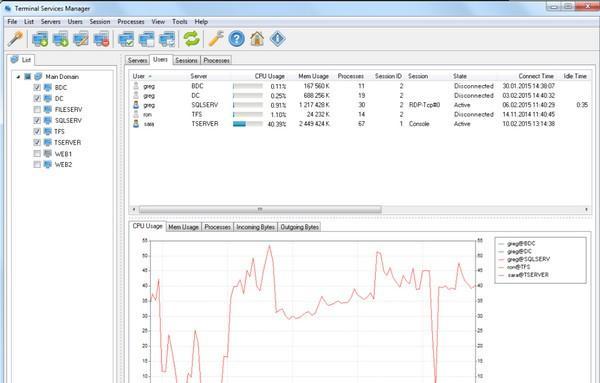Uncheck the SQLSERV server checkbox
The image size is (600, 383).
pos(37,121)
